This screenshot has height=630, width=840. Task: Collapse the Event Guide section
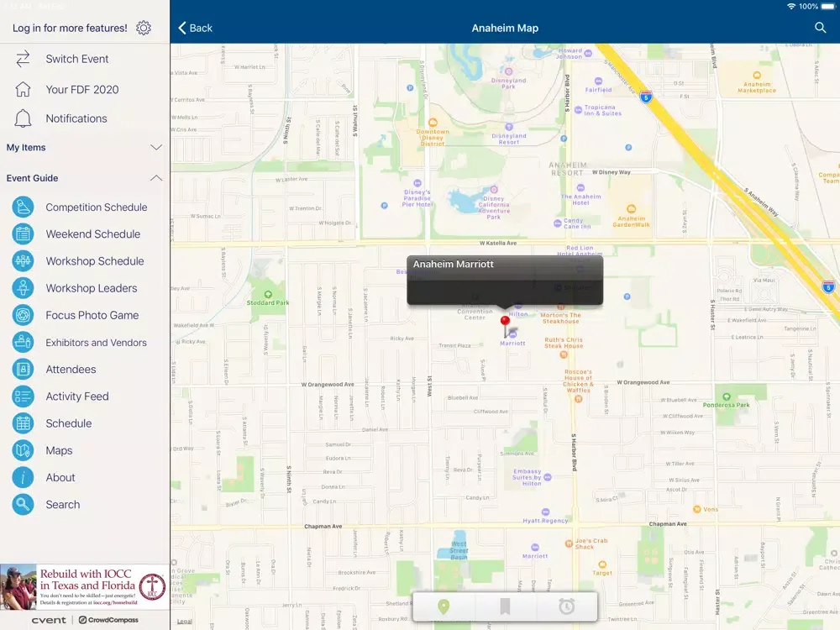coord(156,178)
